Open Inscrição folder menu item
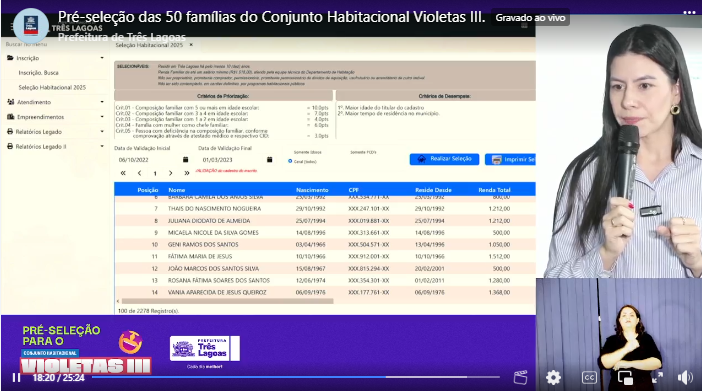This screenshot has height=391, width=702. [x=23, y=58]
